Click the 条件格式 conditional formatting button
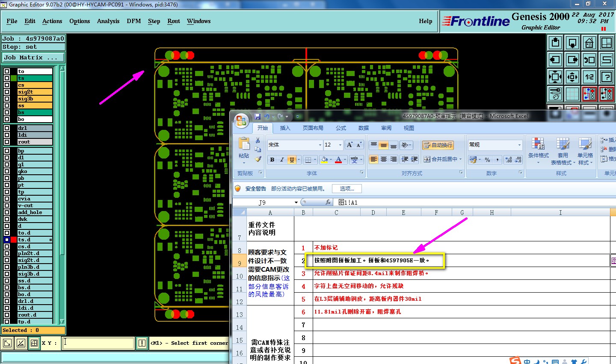The height and width of the screenshot is (364, 616). pyautogui.click(x=538, y=151)
